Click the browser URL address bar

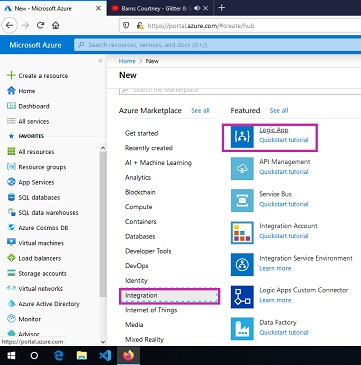[240, 25]
